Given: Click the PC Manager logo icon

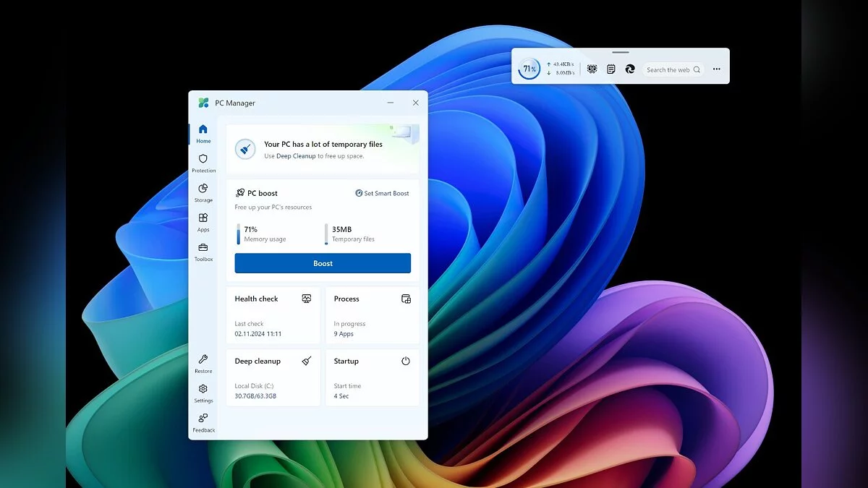Looking at the screenshot, I should (204, 103).
